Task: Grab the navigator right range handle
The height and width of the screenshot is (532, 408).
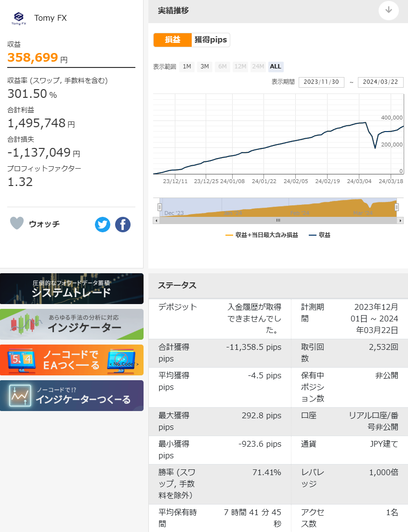Action: click(396, 207)
